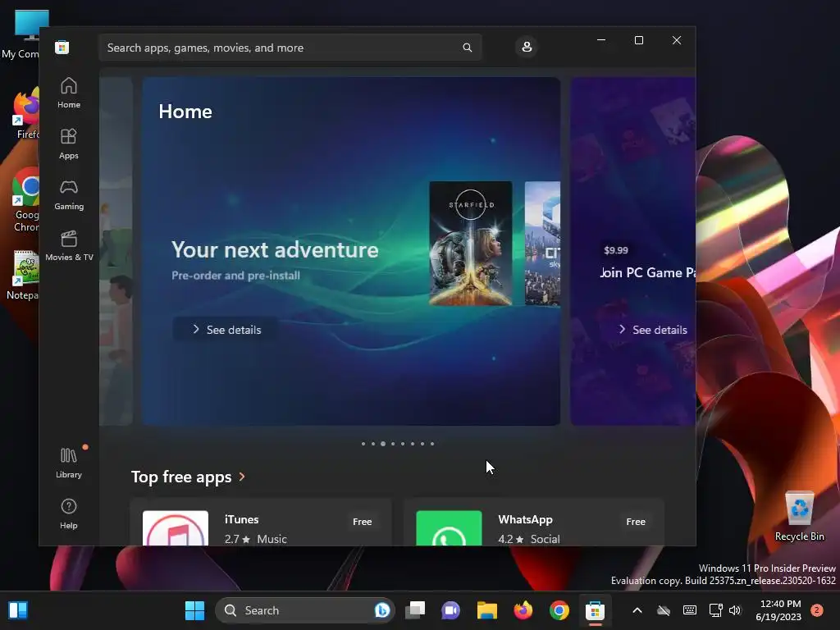Click the Pre-order and pre-install subtitle
The width and height of the screenshot is (840, 630).
tap(235, 276)
